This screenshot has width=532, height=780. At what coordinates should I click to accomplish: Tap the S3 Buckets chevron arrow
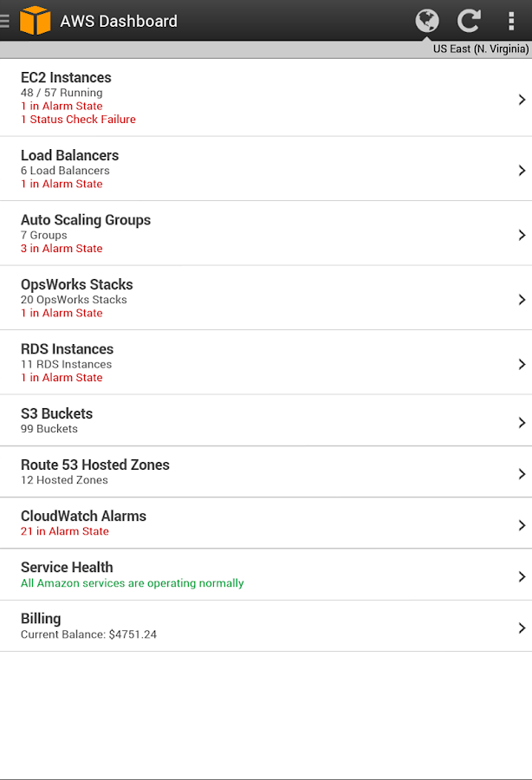[x=522, y=422]
